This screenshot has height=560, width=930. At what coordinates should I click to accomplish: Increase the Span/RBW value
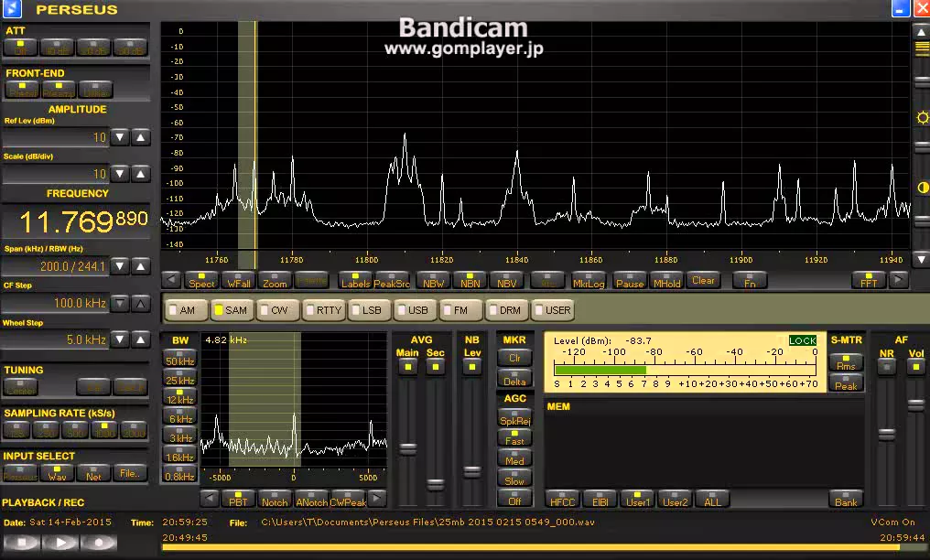coord(141,266)
